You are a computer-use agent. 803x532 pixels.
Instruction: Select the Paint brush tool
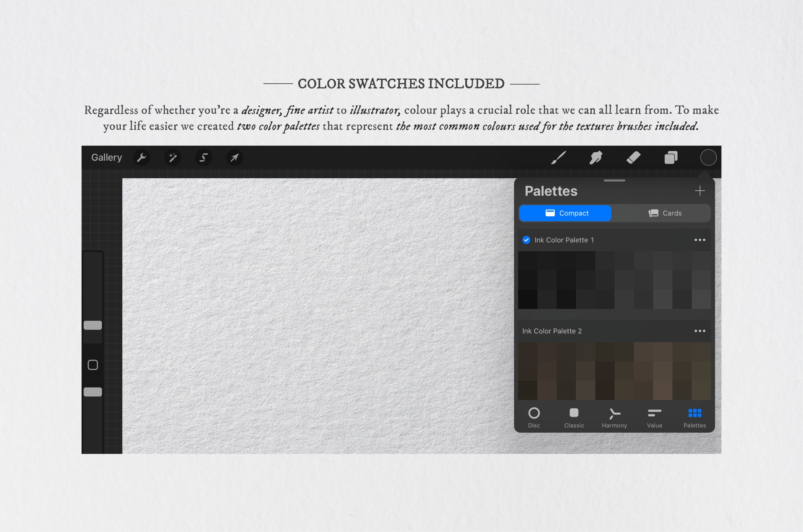coord(559,157)
